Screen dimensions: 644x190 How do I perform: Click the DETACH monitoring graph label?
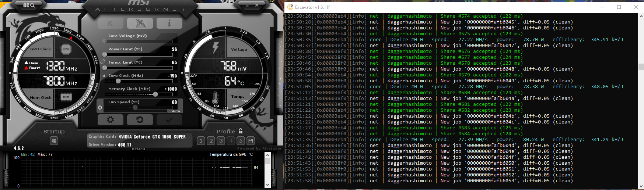tap(139, 149)
